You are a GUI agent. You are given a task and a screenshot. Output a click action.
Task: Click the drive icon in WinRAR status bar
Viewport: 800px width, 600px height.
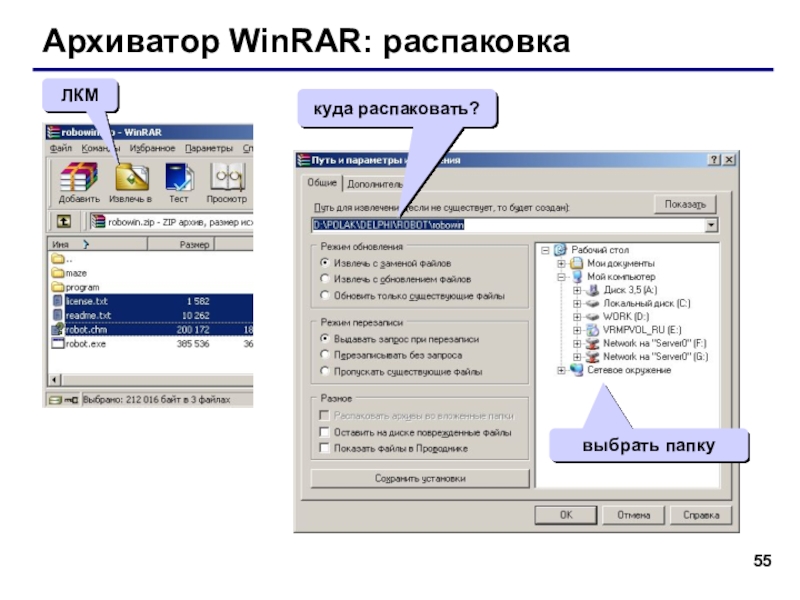pos(55,400)
